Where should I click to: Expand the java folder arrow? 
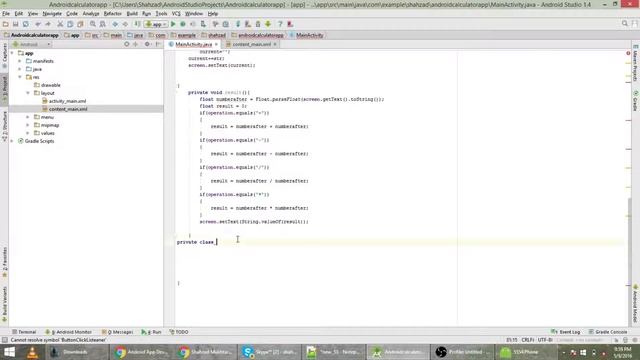(x=20, y=69)
